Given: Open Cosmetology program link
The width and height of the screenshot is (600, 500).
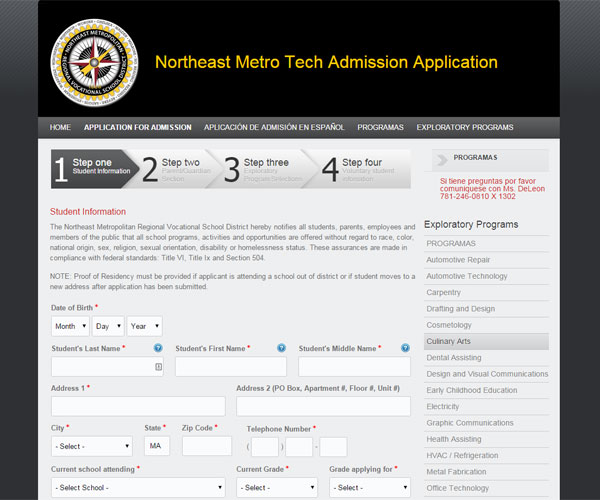Looking at the screenshot, I should [x=449, y=325].
